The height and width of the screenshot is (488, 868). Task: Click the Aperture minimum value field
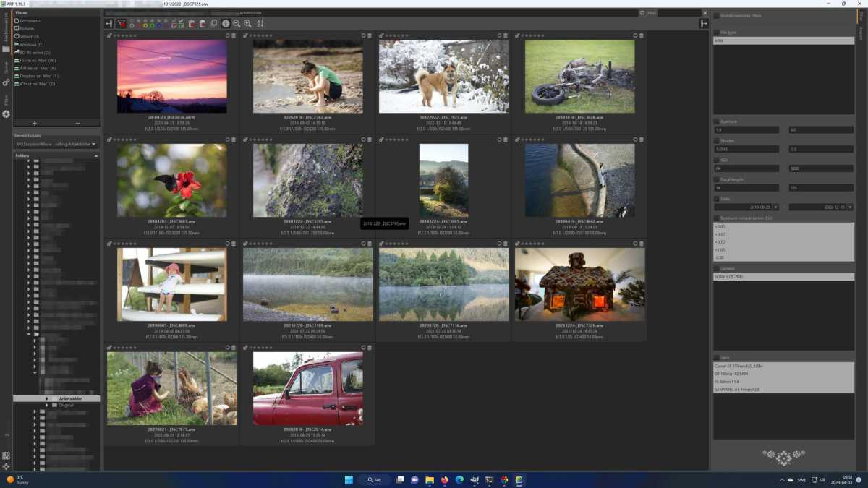pos(746,130)
